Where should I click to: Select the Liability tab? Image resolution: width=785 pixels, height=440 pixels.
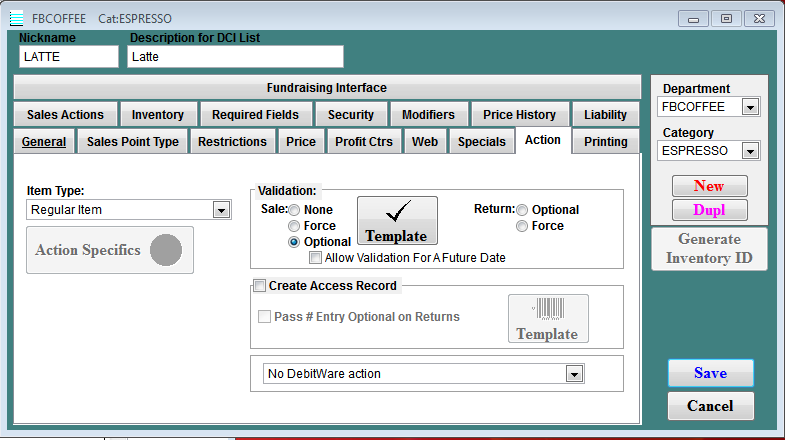pyautogui.click(x=605, y=115)
